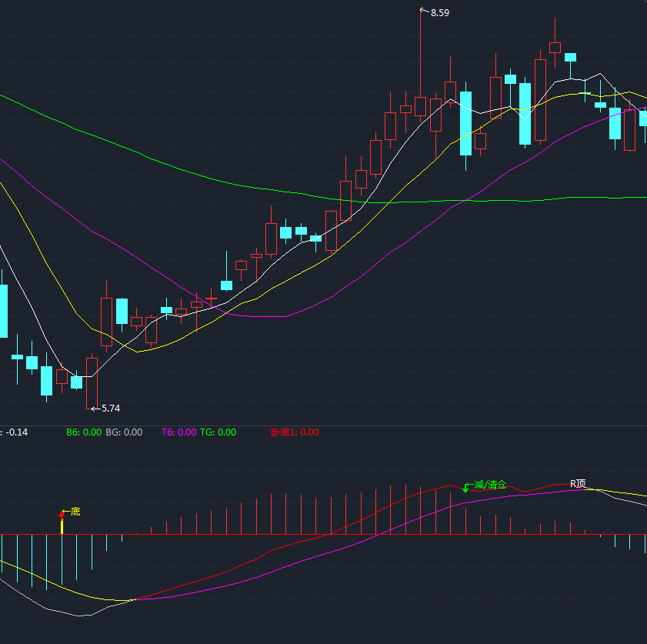Click the green down arrow sell marker

pos(465,489)
